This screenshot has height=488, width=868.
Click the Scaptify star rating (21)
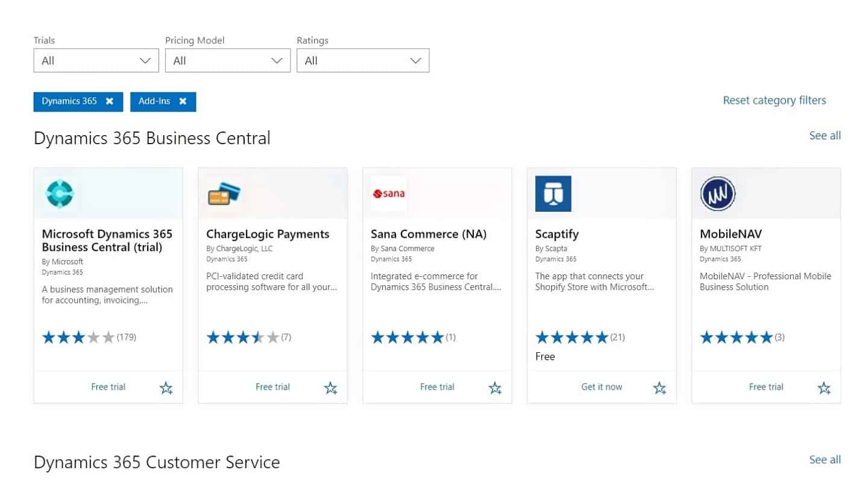pyautogui.click(x=580, y=337)
